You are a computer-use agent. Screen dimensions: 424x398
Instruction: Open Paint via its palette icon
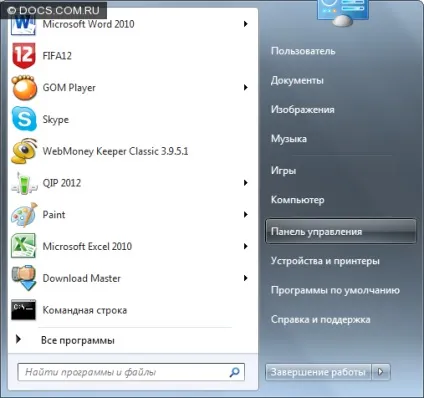[24, 215]
